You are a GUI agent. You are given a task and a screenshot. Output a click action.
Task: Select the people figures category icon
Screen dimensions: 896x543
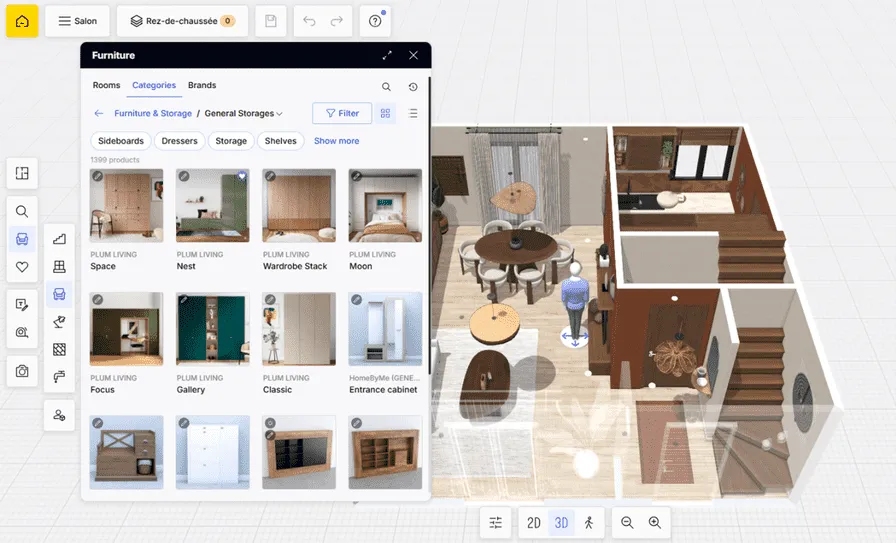(59, 416)
